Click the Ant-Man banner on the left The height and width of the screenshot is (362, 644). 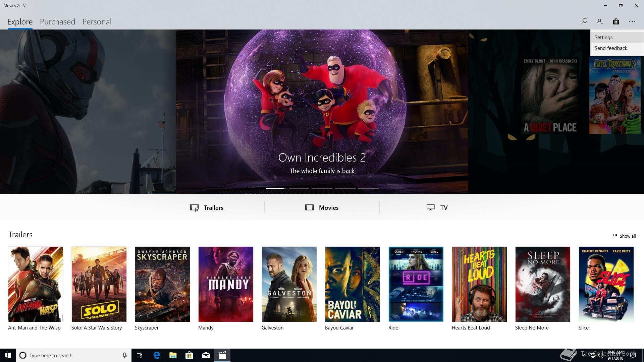coord(88,111)
